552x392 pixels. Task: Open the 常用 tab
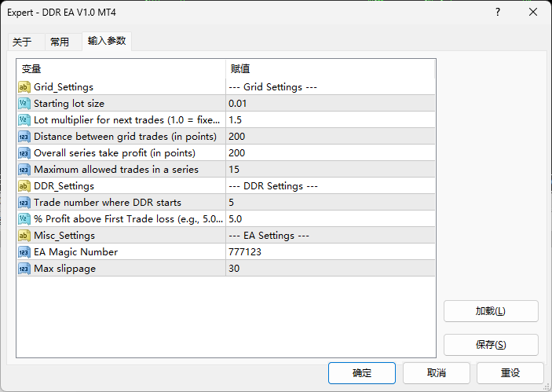tap(60, 42)
